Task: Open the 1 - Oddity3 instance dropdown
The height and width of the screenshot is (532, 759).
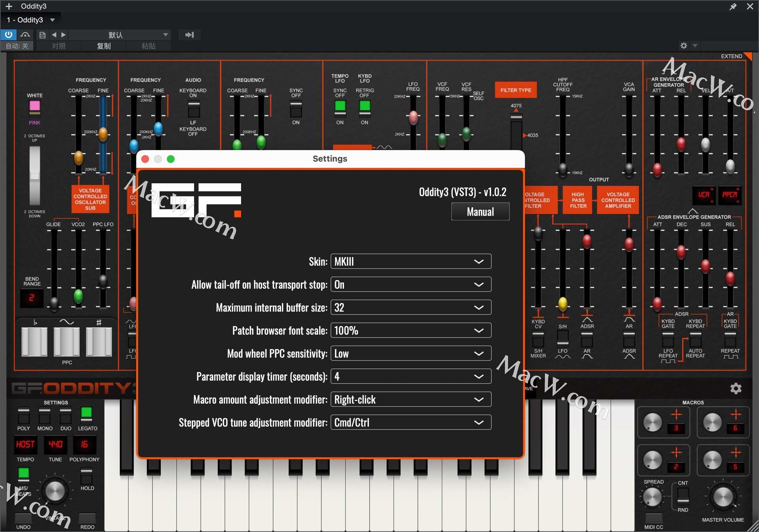Action: [31, 20]
